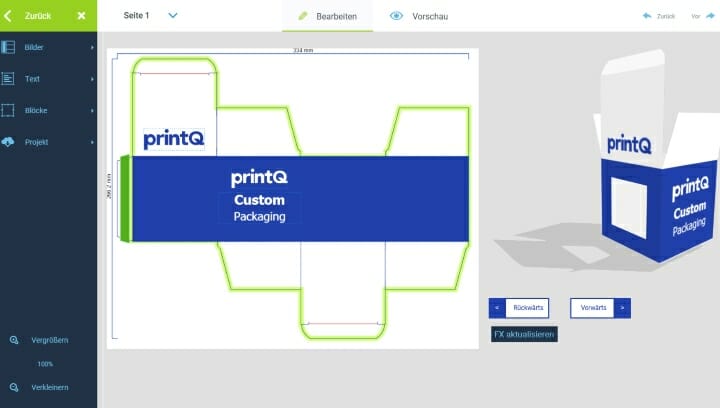Select the Custom text block on dieline
This screenshot has width=720, height=408.
[x=259, y=200]
